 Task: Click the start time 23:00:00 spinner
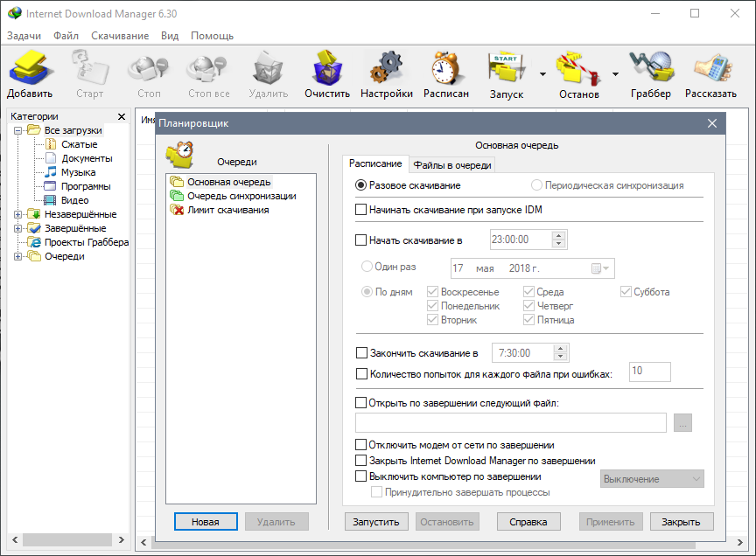click(x=558, y=240)
